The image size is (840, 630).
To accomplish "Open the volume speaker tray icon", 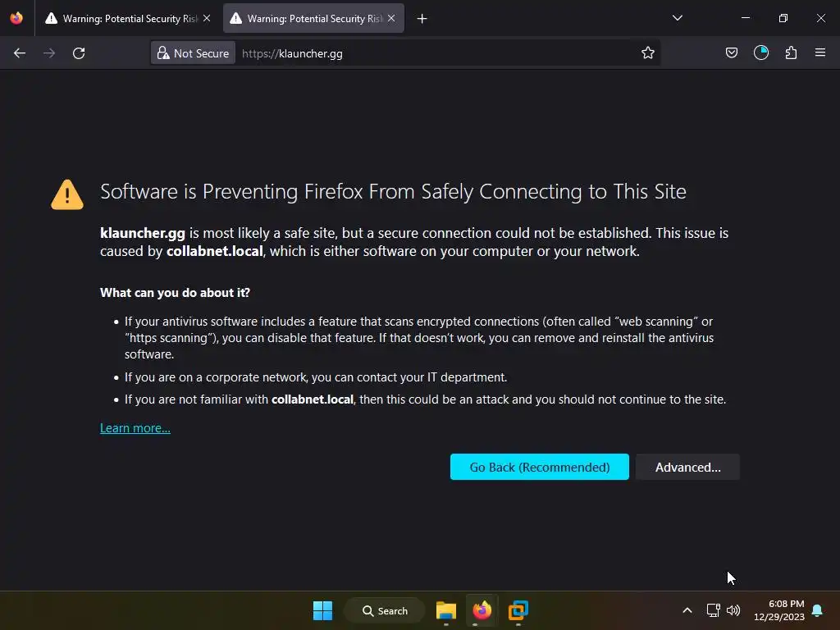I will point(733,610).
